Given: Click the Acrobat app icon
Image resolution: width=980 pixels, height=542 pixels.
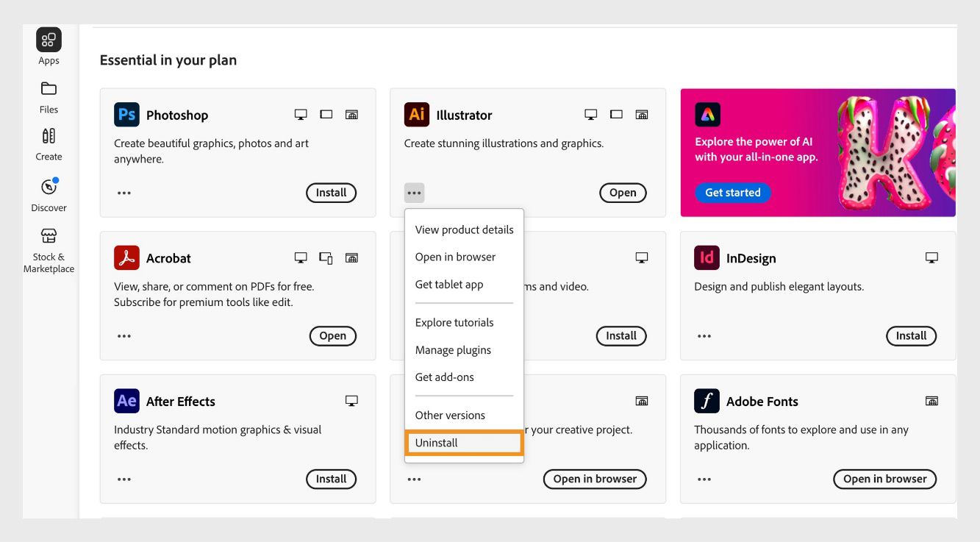Looking at the screenshot, I should pyautogui.click(x=126, y=258).
